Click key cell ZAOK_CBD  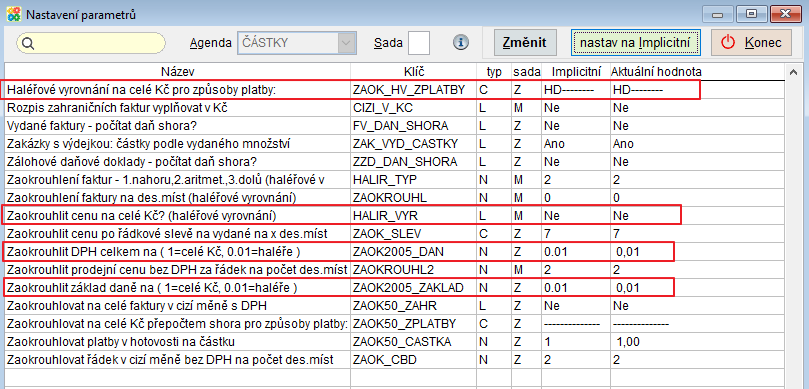click(x=414, y=360)
